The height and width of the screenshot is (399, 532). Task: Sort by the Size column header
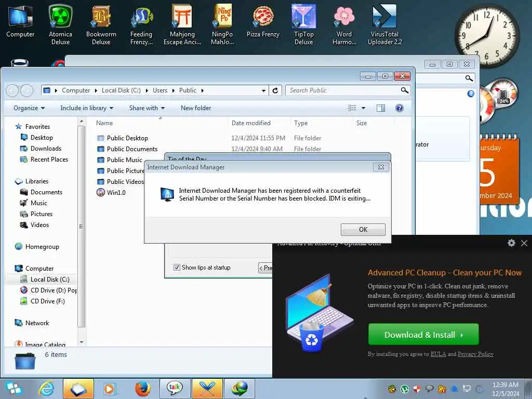374,123
